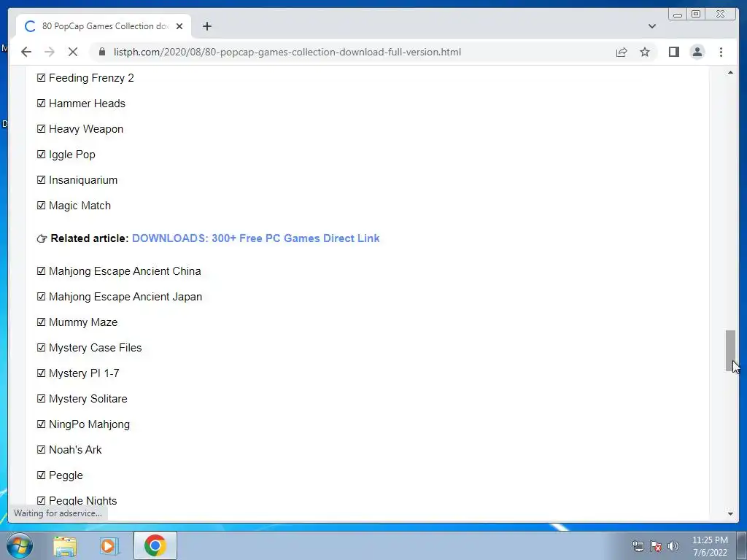Click the Show desktop strip
Screen dimensions: 747x560
[742, 545]
